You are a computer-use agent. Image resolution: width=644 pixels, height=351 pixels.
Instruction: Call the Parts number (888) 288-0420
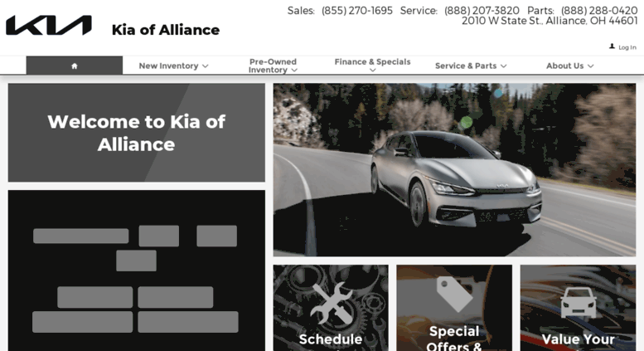pos(599,11)
